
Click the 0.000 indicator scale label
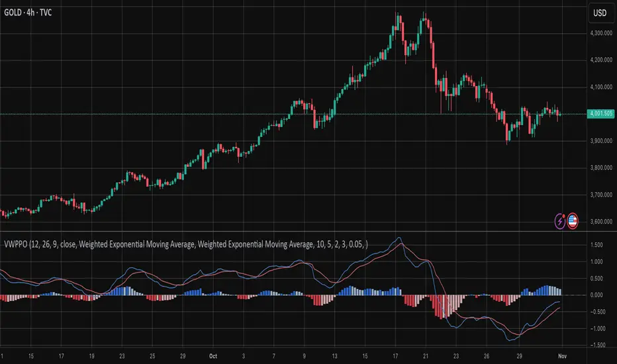[598, 295]
